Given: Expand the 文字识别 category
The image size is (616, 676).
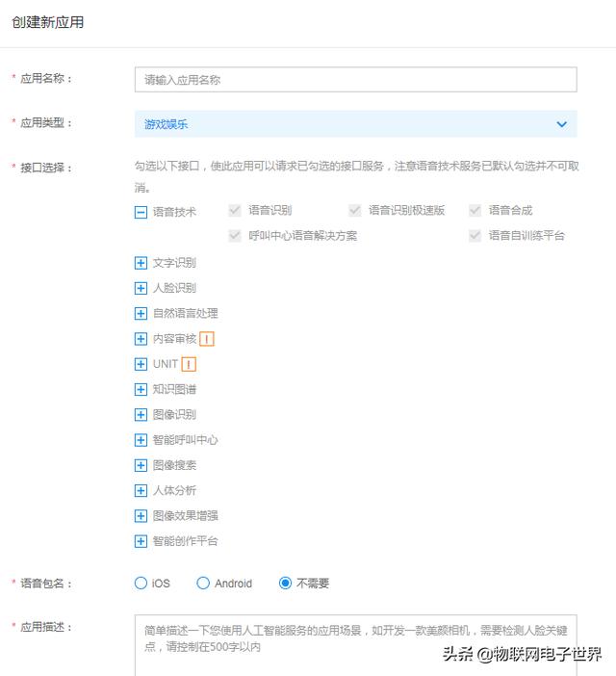Looking at the screenshot, I should point(141,263).
